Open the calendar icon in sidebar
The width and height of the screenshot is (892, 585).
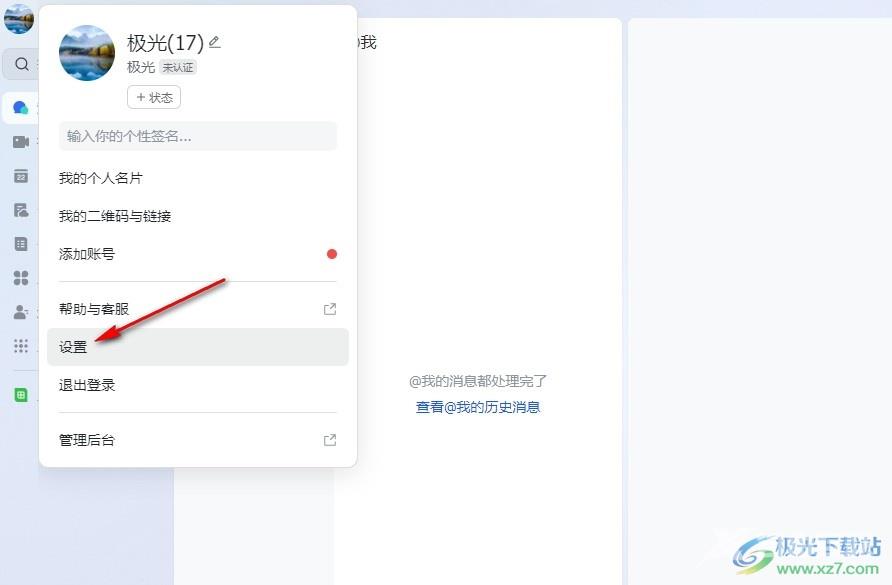pos(20,176)
